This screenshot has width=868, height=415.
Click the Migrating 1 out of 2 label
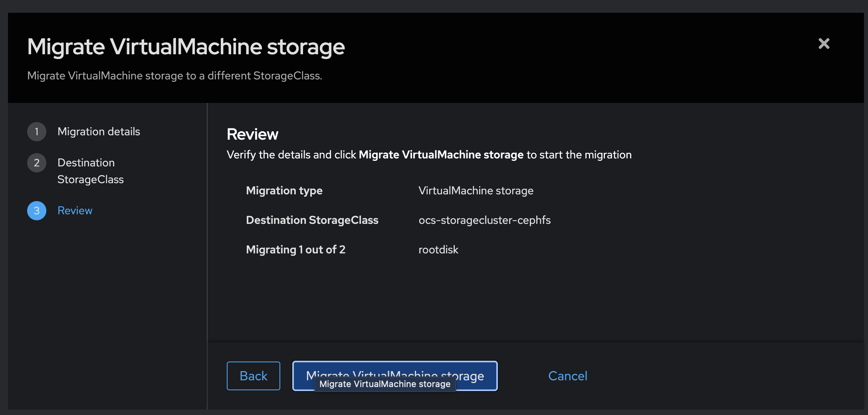(x=295, y=250)
